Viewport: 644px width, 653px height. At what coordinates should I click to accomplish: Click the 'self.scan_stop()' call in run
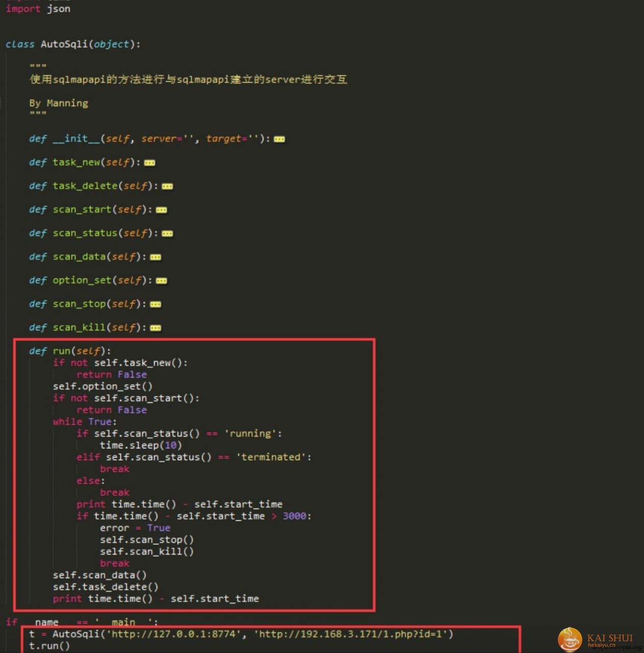(x=147, y=539)
